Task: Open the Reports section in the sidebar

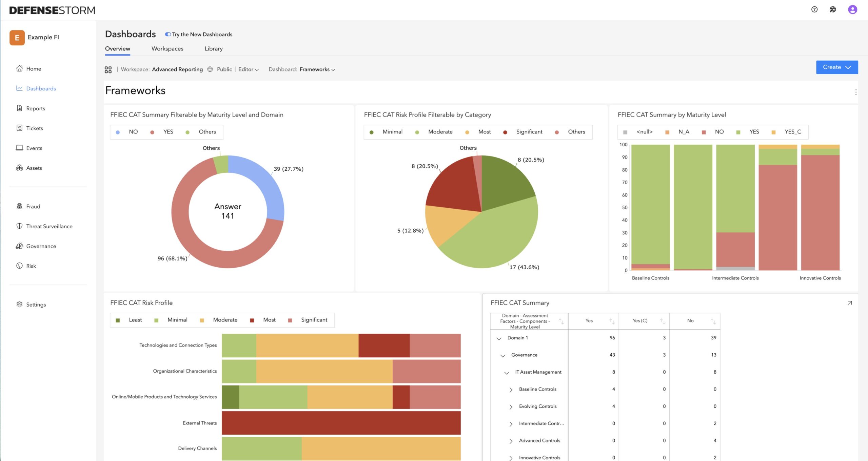Action: [35, 108]
